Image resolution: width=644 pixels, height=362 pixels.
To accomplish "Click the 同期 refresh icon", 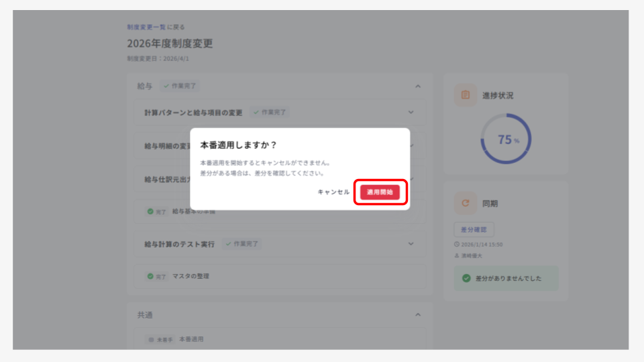I will [x=466, y=203].
